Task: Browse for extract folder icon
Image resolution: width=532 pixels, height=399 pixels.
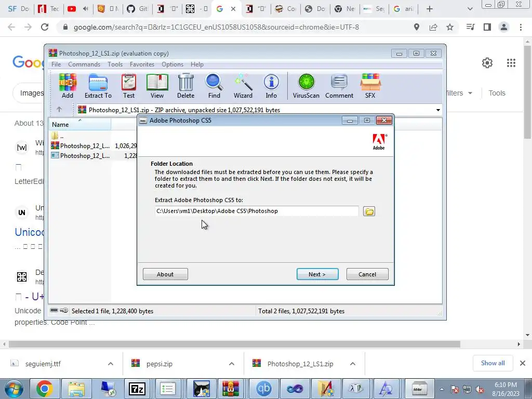Action: pos(369,211)
